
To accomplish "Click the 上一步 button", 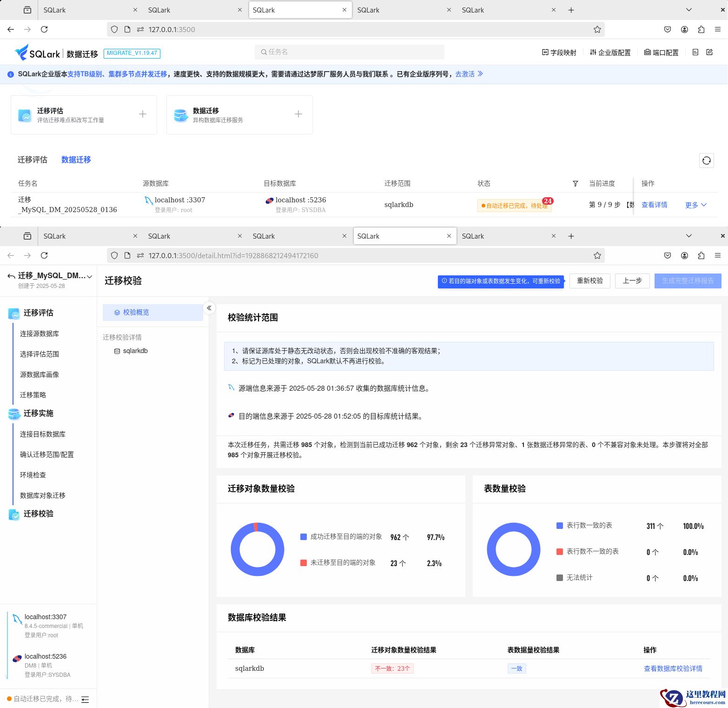I will tap(632, 281).
